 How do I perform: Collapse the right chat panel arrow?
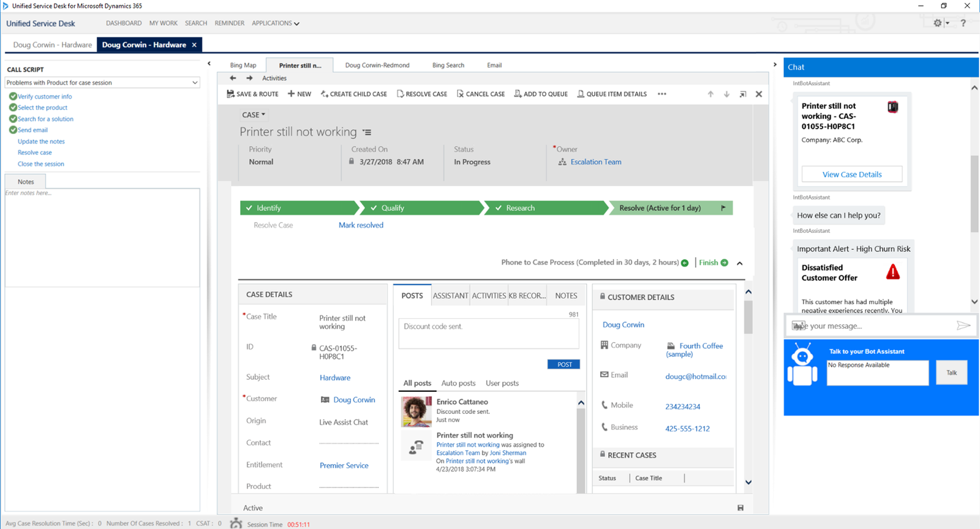pyautogui.click(x=775, y=64)
